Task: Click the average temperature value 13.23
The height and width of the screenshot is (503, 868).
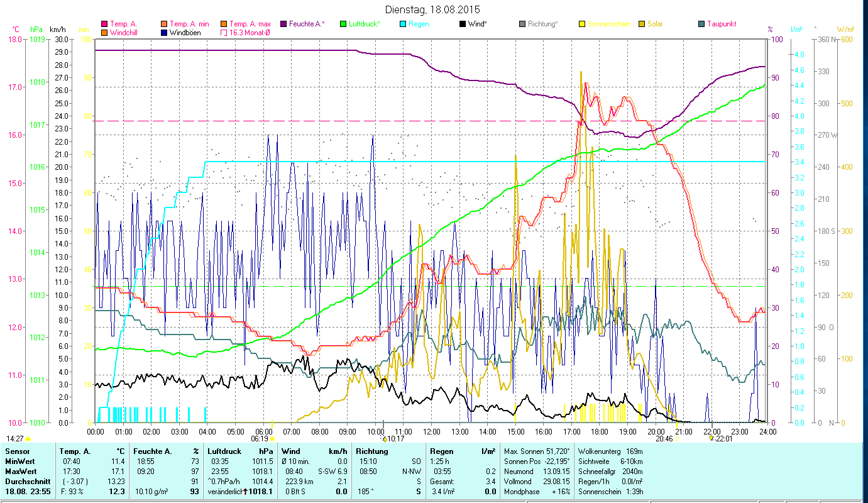Action: tap(116, 482)
